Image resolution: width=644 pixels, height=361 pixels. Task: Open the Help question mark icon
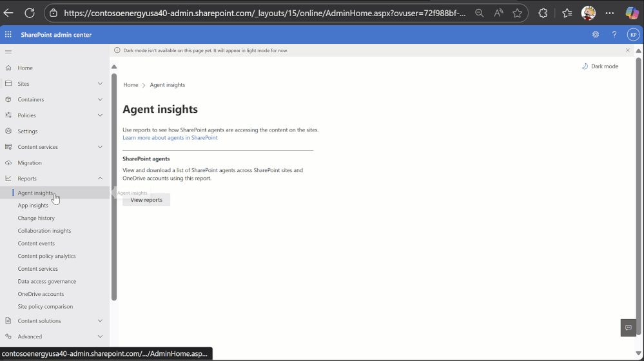point(614,35)
